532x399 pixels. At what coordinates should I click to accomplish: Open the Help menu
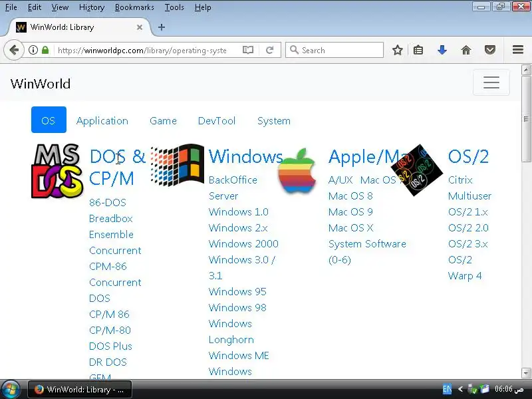[203, 7]
